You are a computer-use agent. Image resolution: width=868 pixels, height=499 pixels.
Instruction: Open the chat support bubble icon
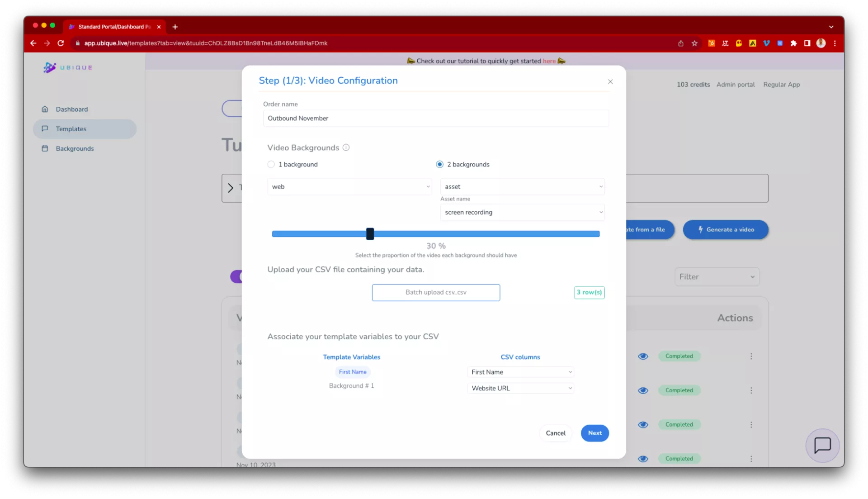pyautogui.click(x=822, y=445)
